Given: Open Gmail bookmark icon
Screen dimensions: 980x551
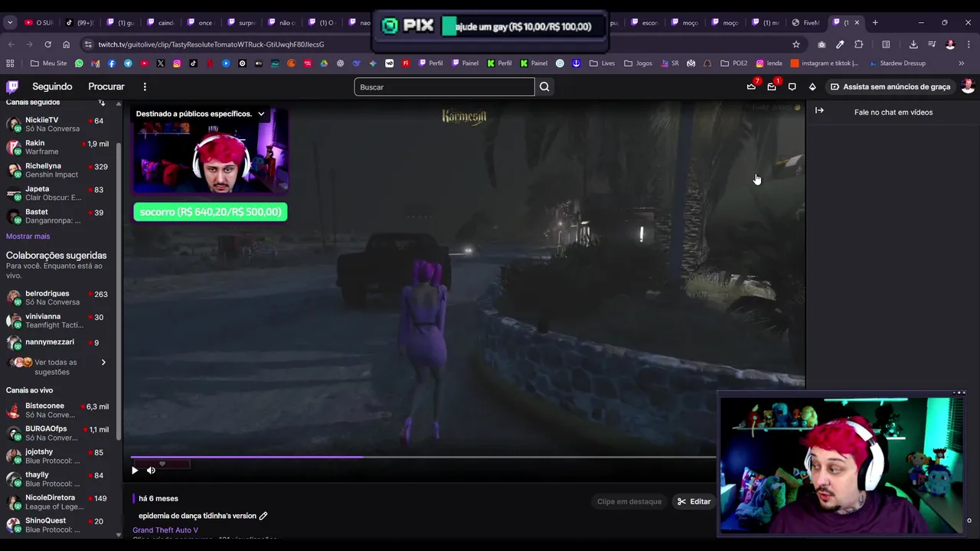Looking at the screenshot, I should tap(95, 64).
